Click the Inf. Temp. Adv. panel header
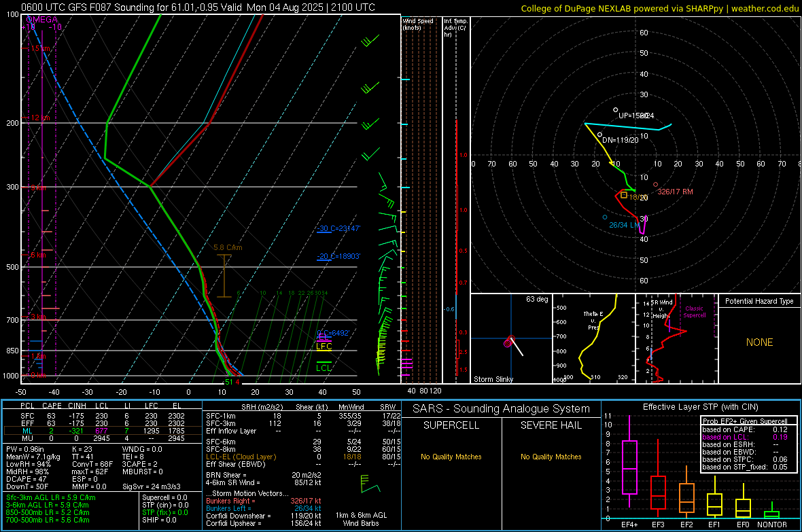Viewport: 802px width, 532px height. click(455, 28)
